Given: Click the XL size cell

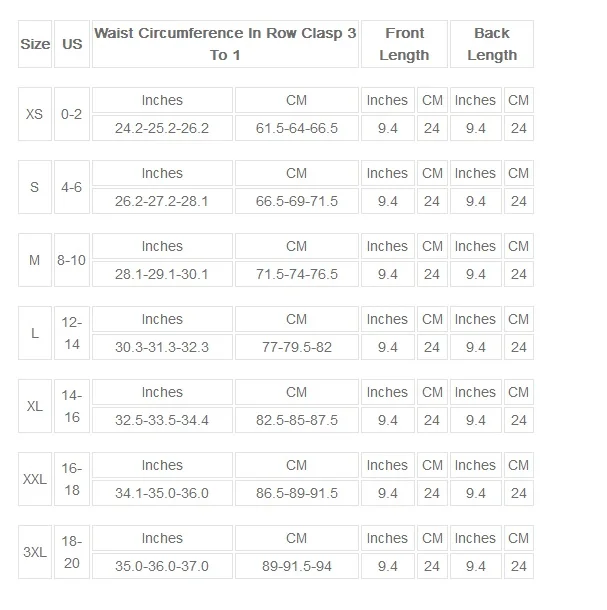Looking at the screenshot, I should [x=35, y=406].
